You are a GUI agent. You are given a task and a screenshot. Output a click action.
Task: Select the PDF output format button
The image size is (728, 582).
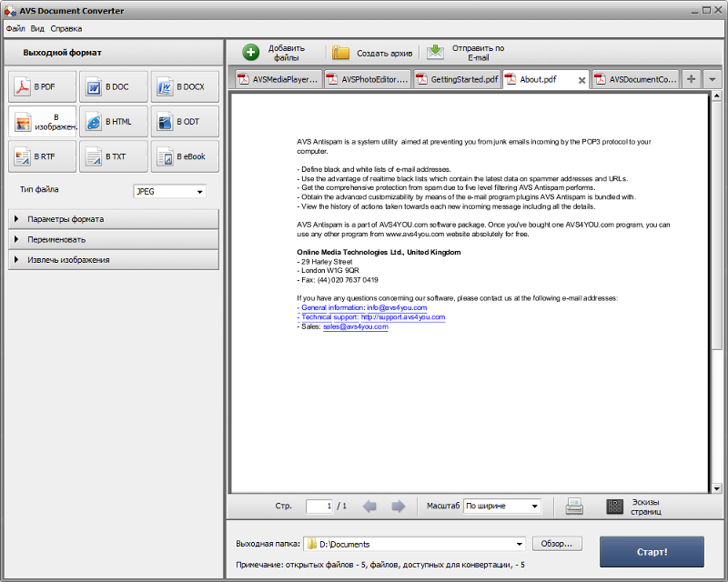(x=42, y=86)
